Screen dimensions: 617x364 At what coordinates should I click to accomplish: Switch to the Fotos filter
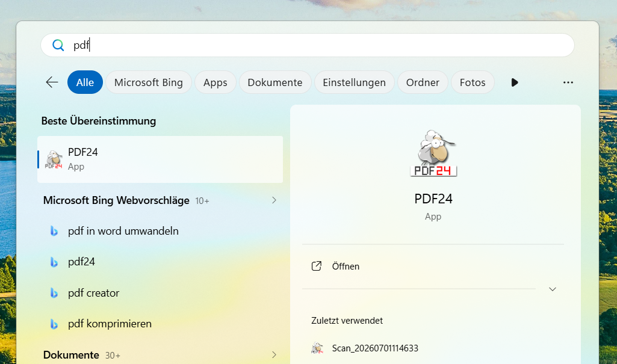click(x=473, y=82)
